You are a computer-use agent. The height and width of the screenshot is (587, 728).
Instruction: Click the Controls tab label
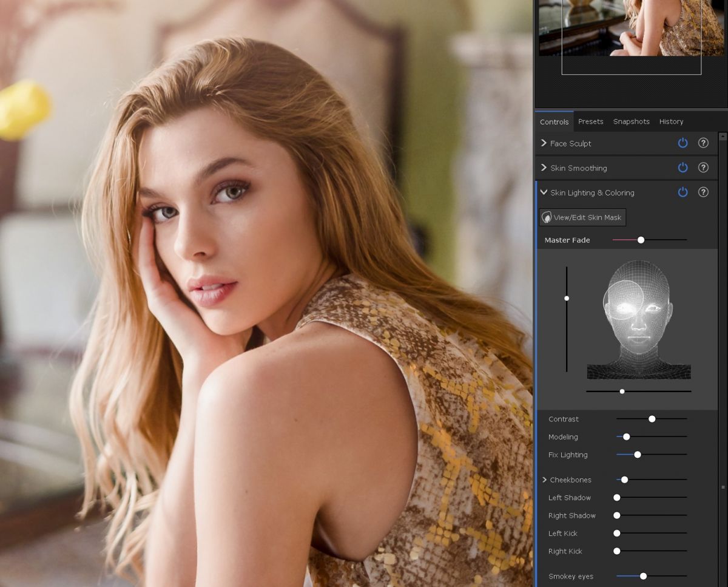(x=554, y=121)
